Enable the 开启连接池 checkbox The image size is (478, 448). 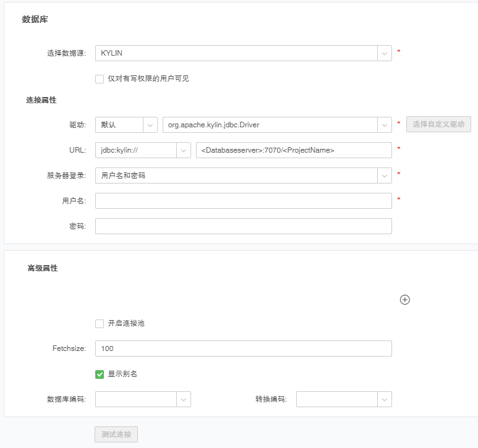click(100, 323)
